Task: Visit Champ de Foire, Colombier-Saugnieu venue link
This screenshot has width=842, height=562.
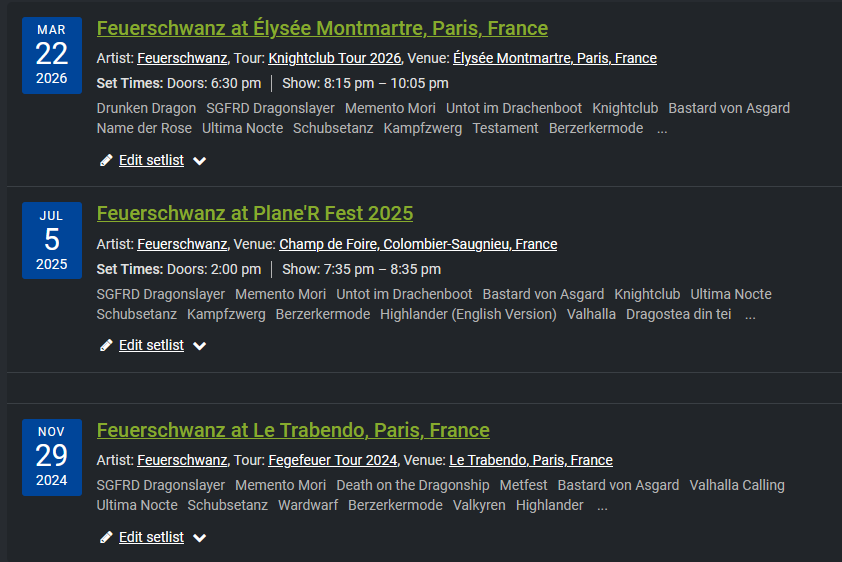Action: tap(418, 244)
